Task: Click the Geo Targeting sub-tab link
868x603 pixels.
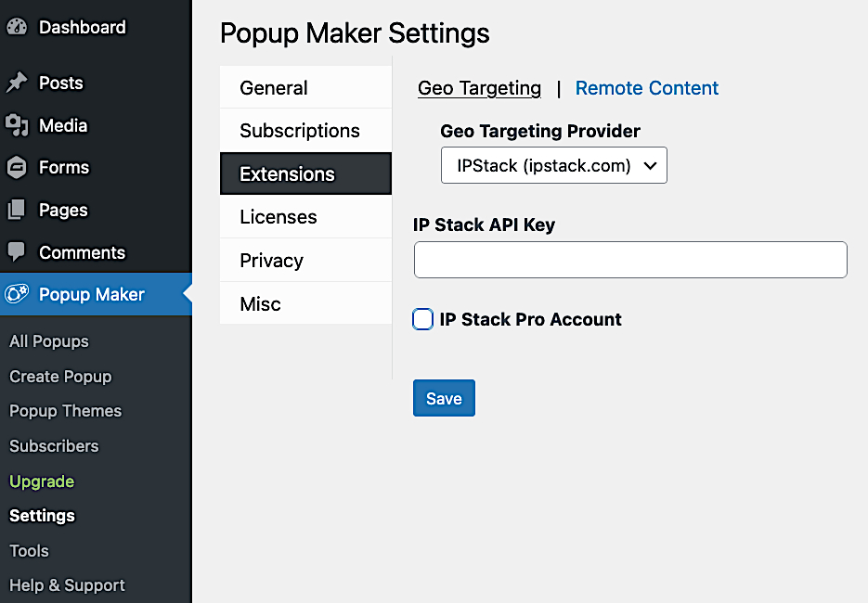Action: 479,88
